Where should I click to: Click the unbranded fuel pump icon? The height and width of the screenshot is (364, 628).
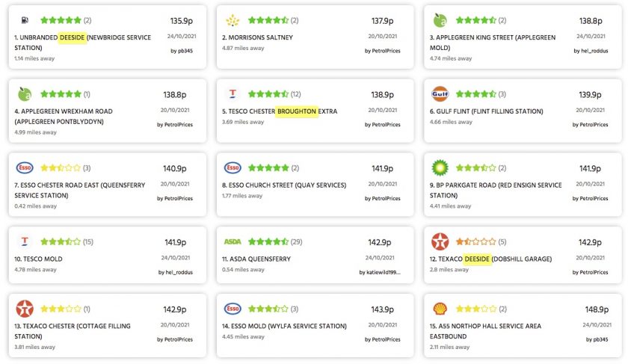click(25, 20)
